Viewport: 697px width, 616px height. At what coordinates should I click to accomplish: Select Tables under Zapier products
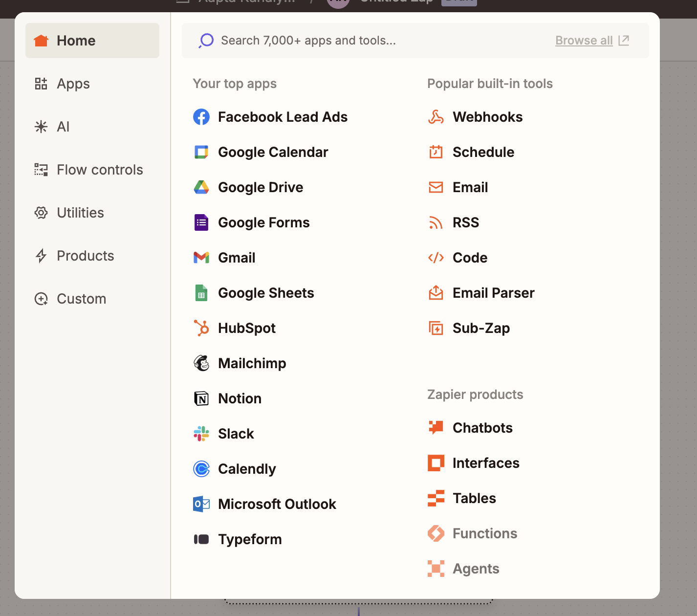pyautogui.click(x=474, y=498)
